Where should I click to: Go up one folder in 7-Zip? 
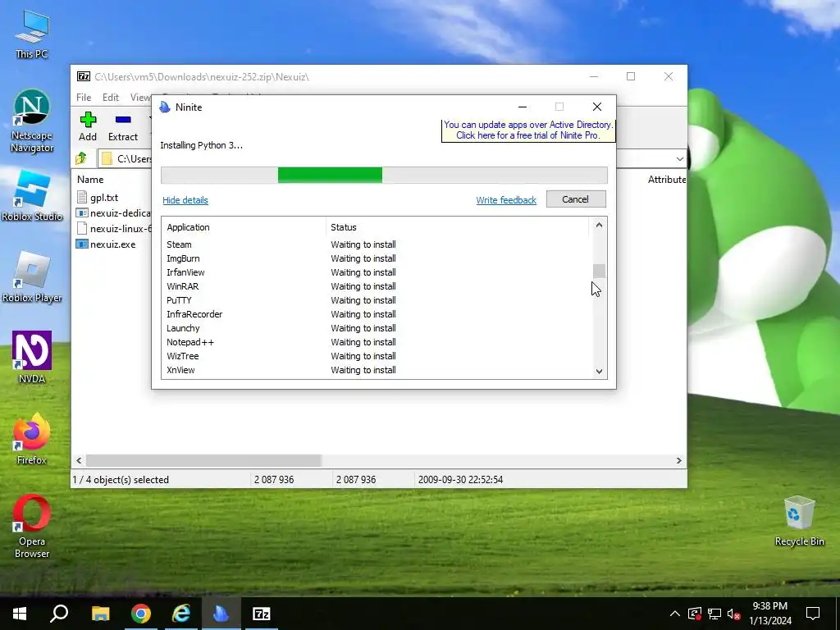click(81, 158)
